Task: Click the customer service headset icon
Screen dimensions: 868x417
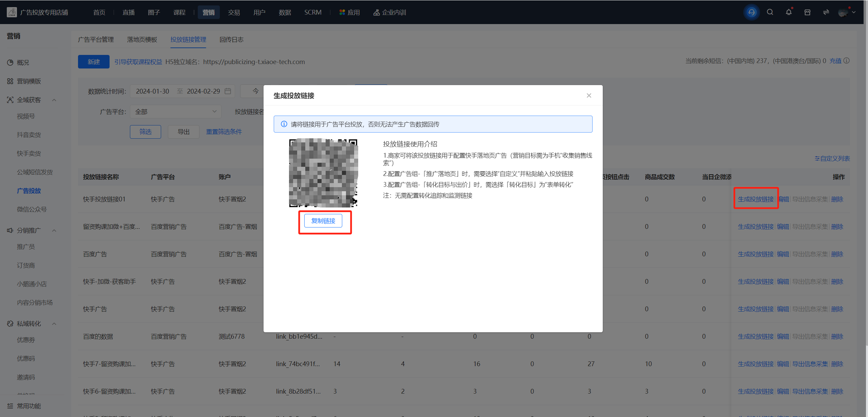Action: (751, 12)
